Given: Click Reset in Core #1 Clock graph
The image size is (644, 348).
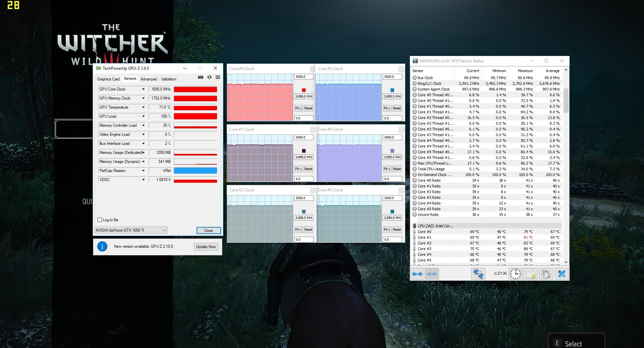Looking at the screenshot, I should [x=308, y=169].
